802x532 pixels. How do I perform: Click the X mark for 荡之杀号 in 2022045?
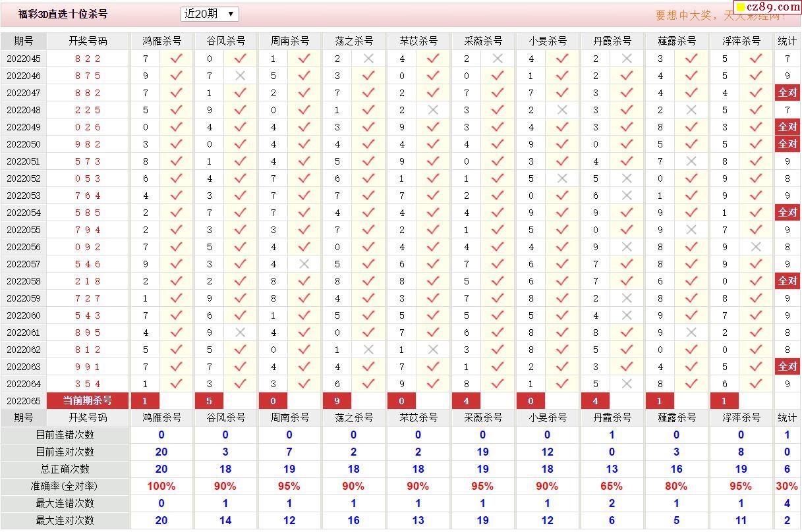point(368,59)
